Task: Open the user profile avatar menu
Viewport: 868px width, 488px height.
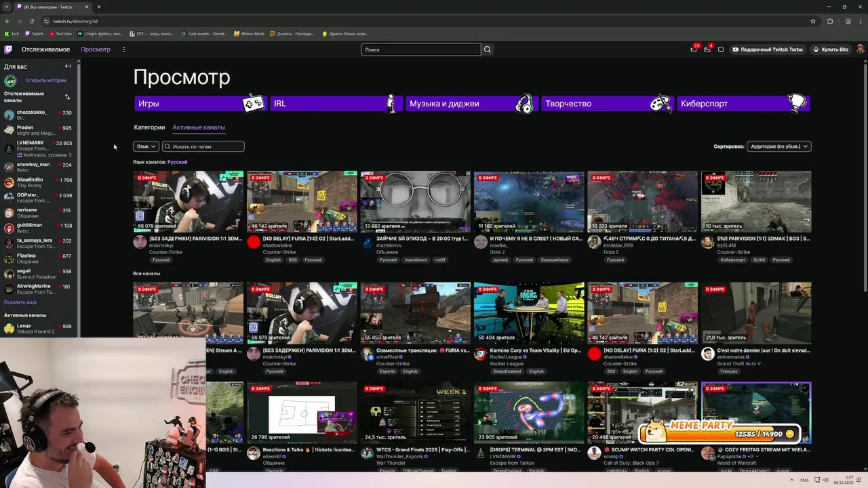Action: 860,49
